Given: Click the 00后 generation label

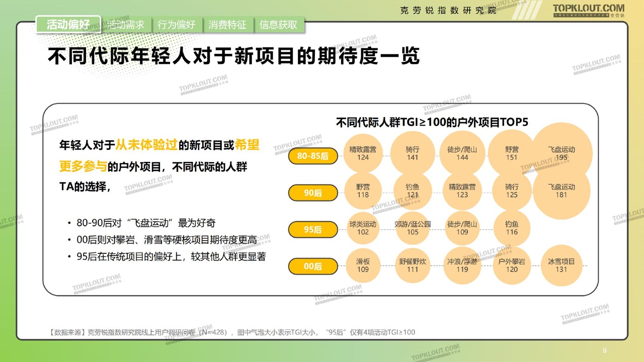Looking at the screenshot, I should (x=313, y=266).
